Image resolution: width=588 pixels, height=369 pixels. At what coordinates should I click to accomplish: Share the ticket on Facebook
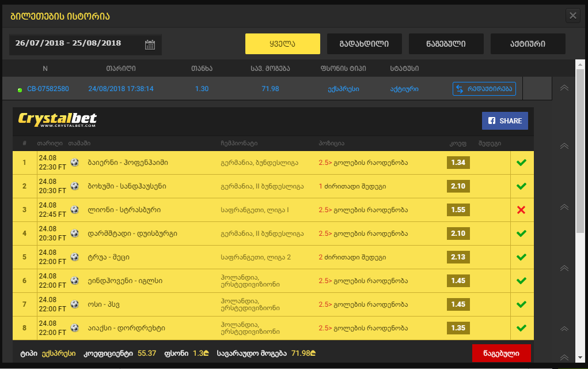504,121
